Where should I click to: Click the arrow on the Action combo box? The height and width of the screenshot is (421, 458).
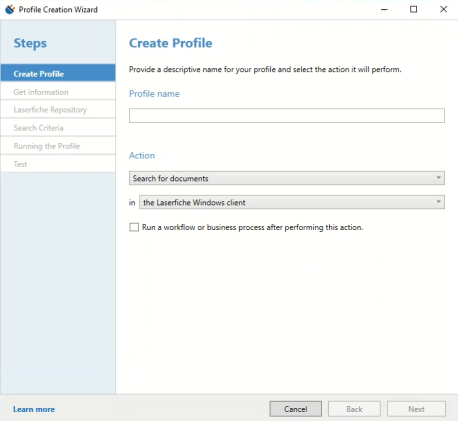pyautogui.click(x=439, y=177)
